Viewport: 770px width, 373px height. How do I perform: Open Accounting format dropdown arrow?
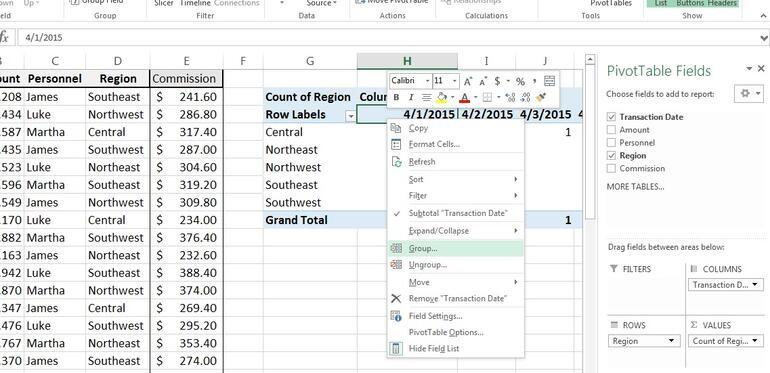pyautogui.click(x=508, y=81)
